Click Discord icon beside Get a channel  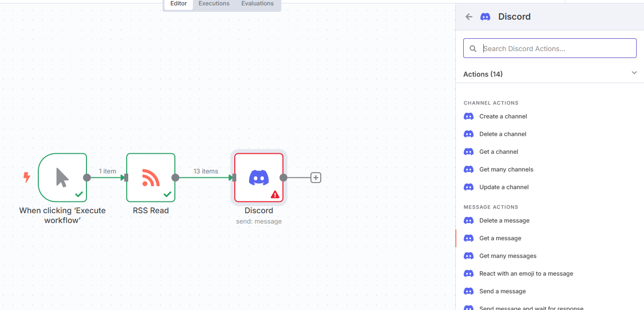coord(469,152)
